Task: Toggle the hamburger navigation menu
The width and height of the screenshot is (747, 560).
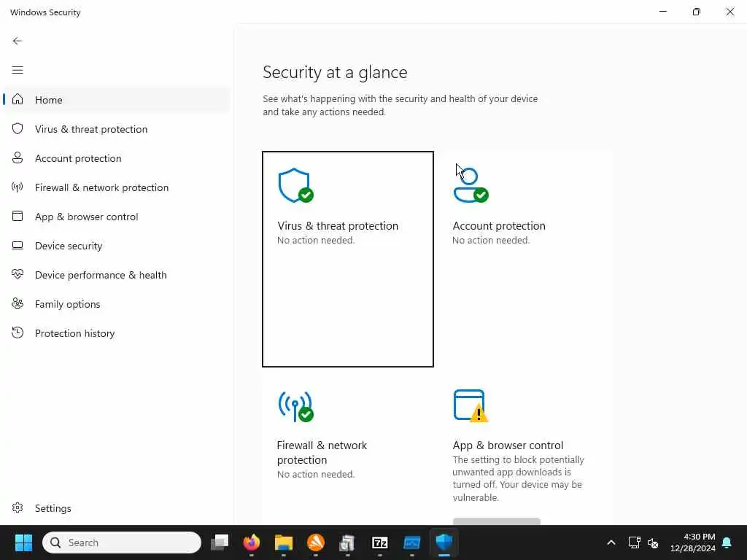Action: tap(18, 70)
